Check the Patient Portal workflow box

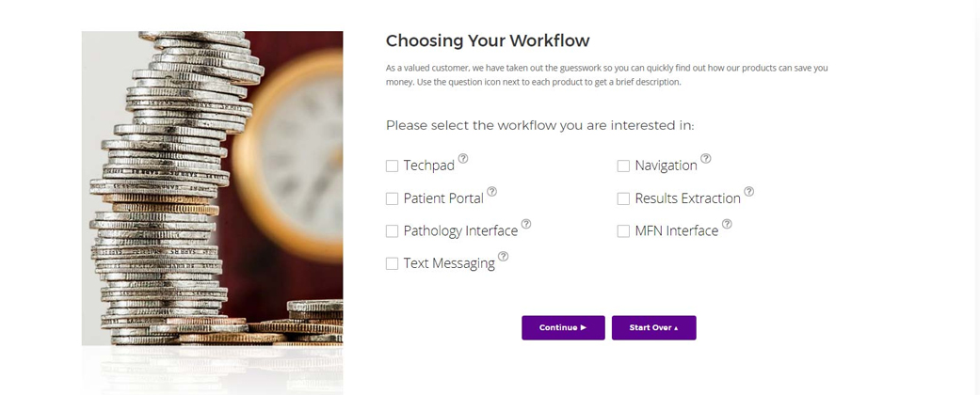point(393,199)
